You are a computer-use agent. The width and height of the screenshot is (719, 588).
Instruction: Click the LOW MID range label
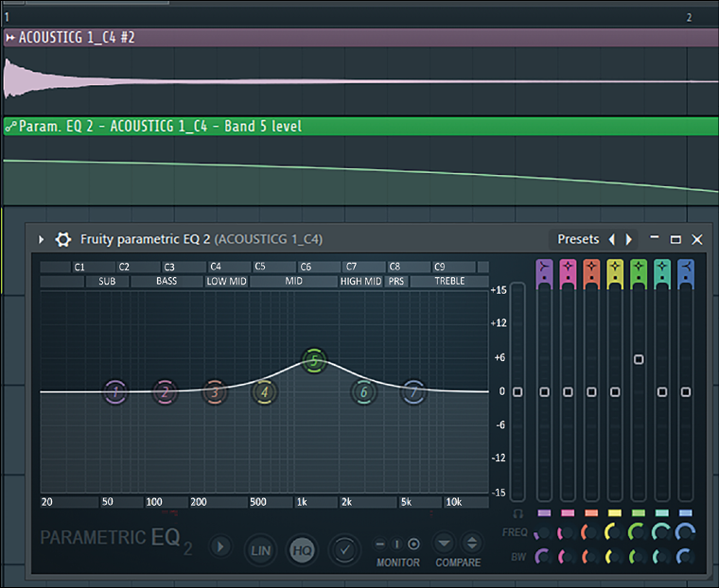(x=226, y=281)
